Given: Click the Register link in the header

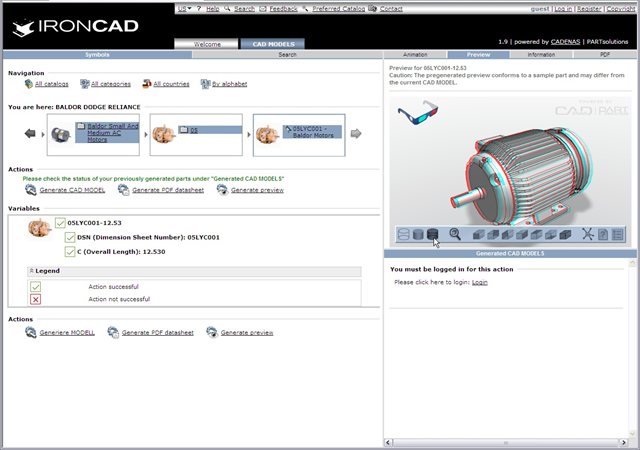Looking at the screenshot, I should 589,9.
